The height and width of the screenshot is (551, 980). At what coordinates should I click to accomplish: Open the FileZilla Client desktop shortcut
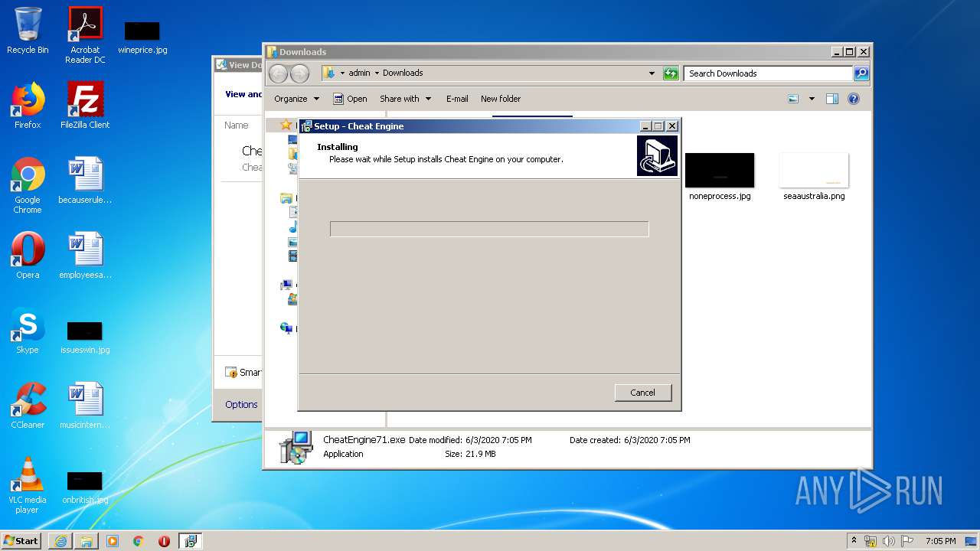(85, 106)
